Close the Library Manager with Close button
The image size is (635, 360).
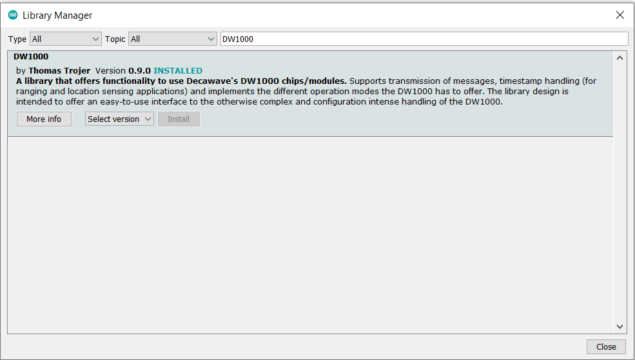pos(606,347)
